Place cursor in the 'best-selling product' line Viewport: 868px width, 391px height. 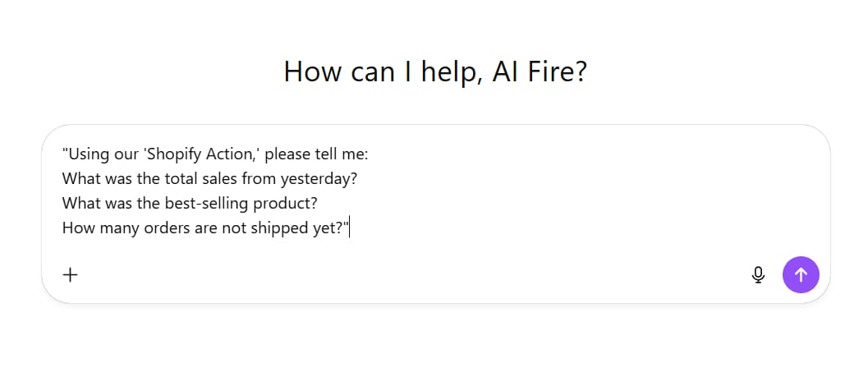189,203
